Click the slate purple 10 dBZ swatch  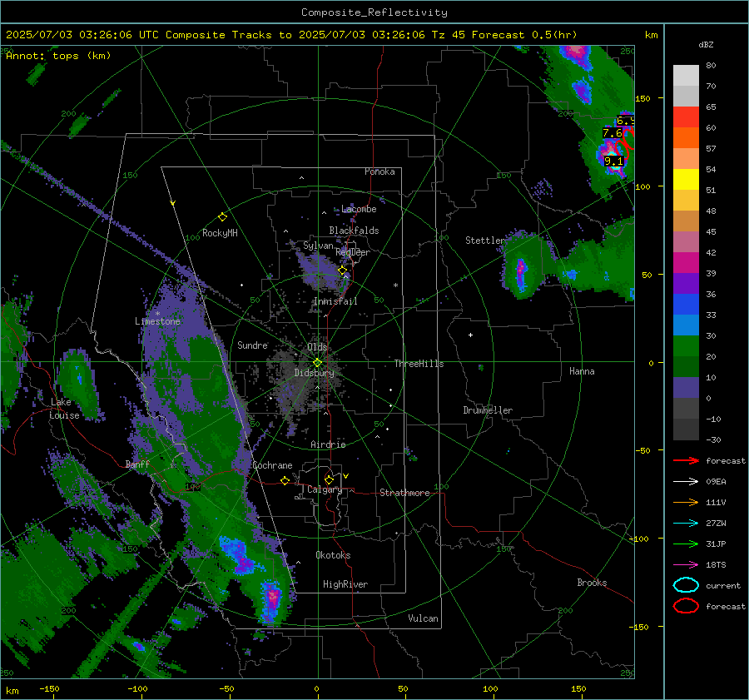point(686,387)
